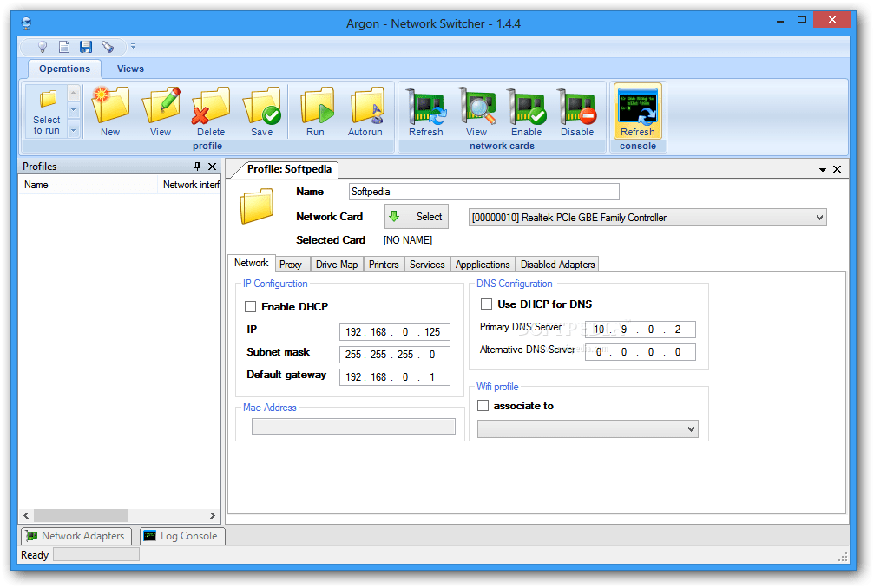
Task: Create a New profile
Action: point(109,110)
